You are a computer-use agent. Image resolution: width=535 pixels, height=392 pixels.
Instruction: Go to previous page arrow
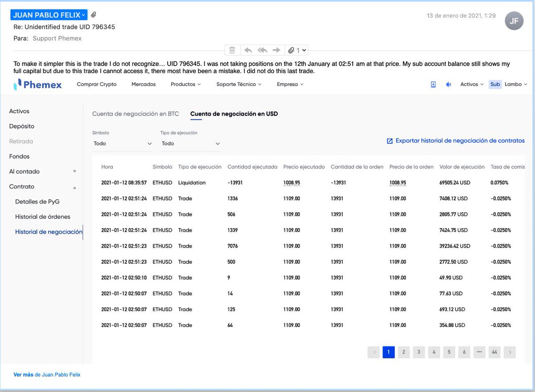tap(374, 352)
